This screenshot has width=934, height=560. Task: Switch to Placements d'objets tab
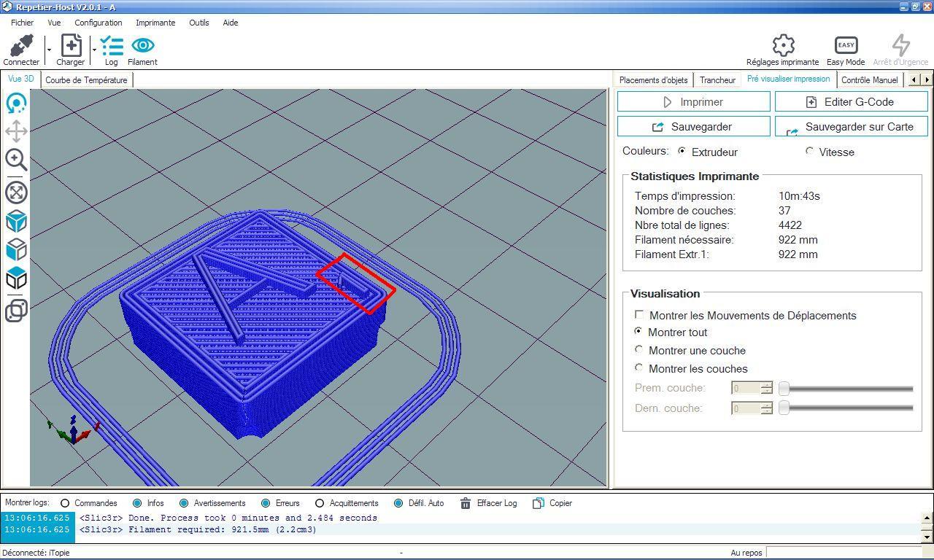pos(653,80)
